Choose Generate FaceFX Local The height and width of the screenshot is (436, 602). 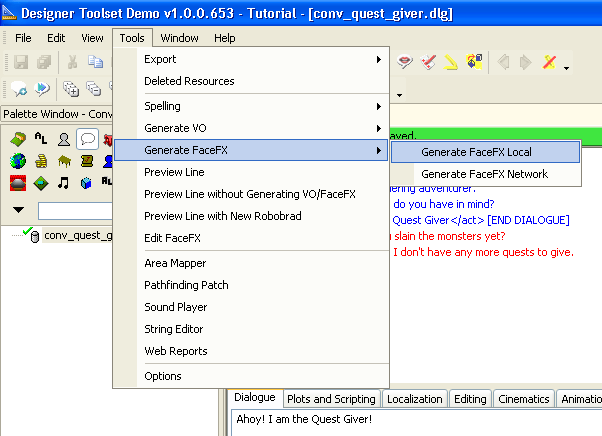click(x=476, y=152)
